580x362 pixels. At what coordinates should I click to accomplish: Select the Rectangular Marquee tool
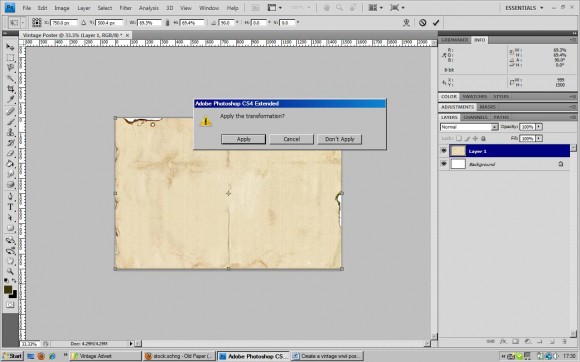(x=10, y=57)
